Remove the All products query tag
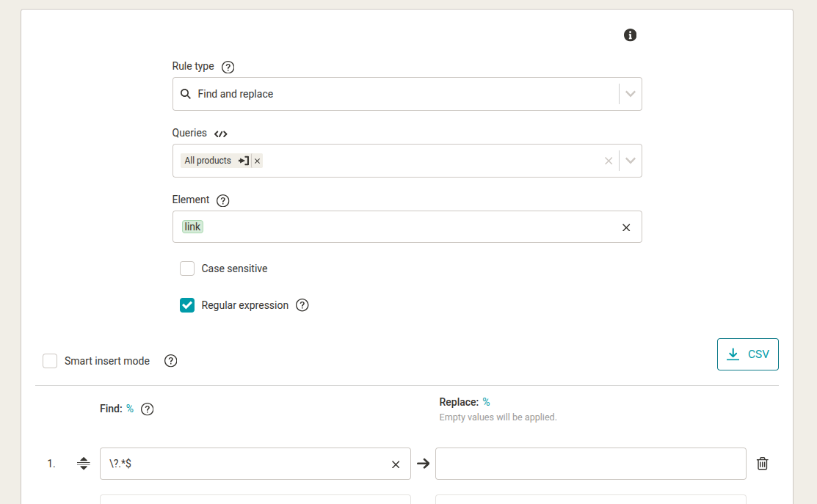 257,161
